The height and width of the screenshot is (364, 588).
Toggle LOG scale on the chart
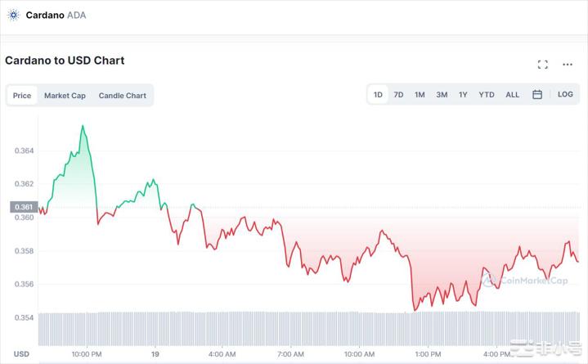click(565, 95)
